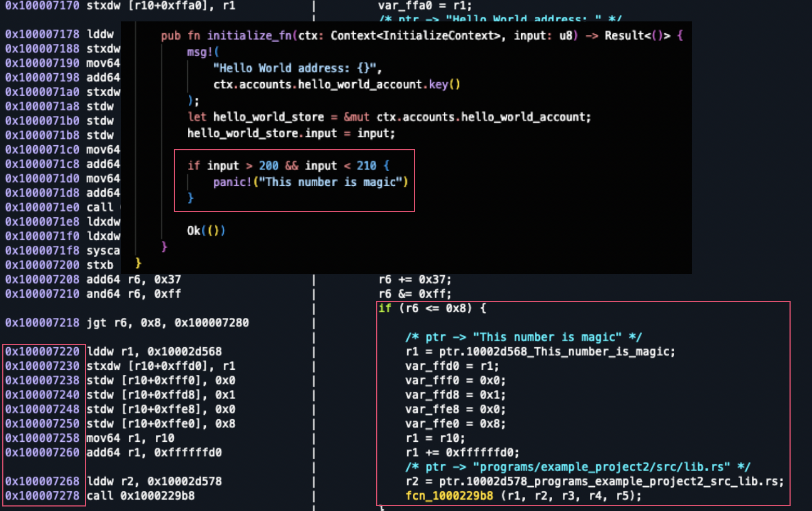Click the panic! macro in source code

(232, 182)
